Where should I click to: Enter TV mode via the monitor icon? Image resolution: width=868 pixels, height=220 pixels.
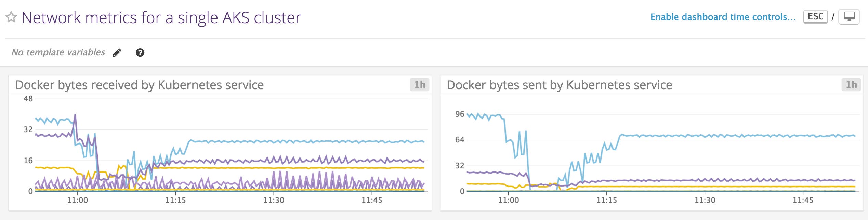(x=849, y=17)
